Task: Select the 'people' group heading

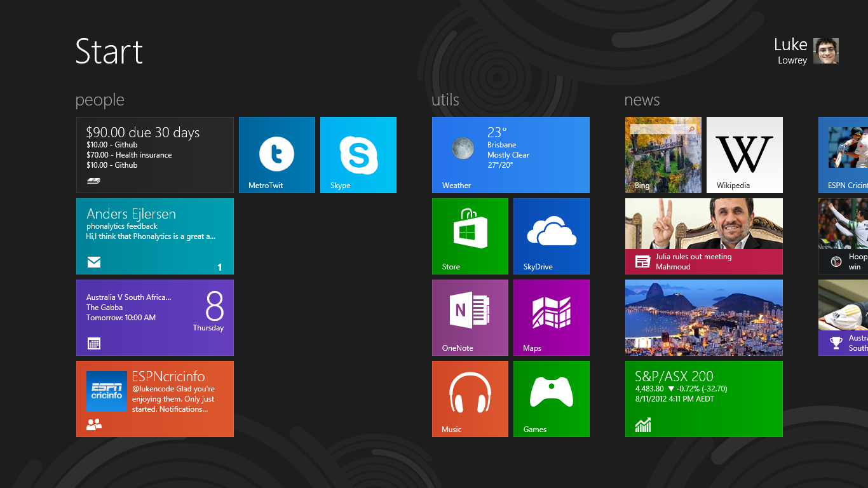Action: click(x=99, y=100)
